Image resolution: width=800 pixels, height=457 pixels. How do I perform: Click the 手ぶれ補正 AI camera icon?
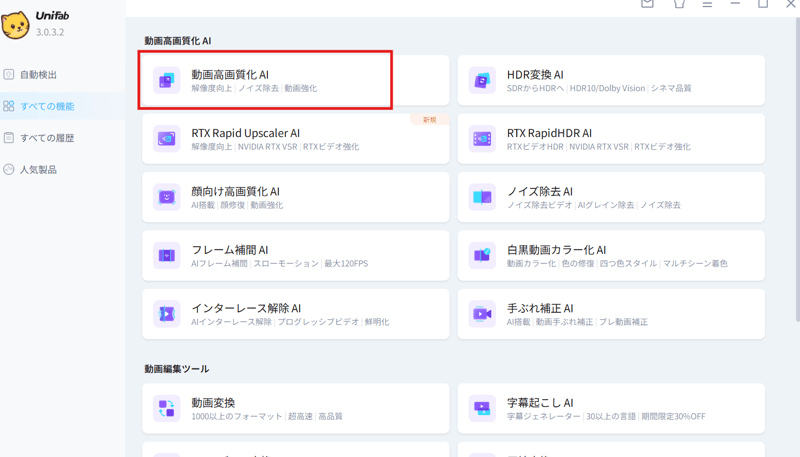[x=482, y=314]
